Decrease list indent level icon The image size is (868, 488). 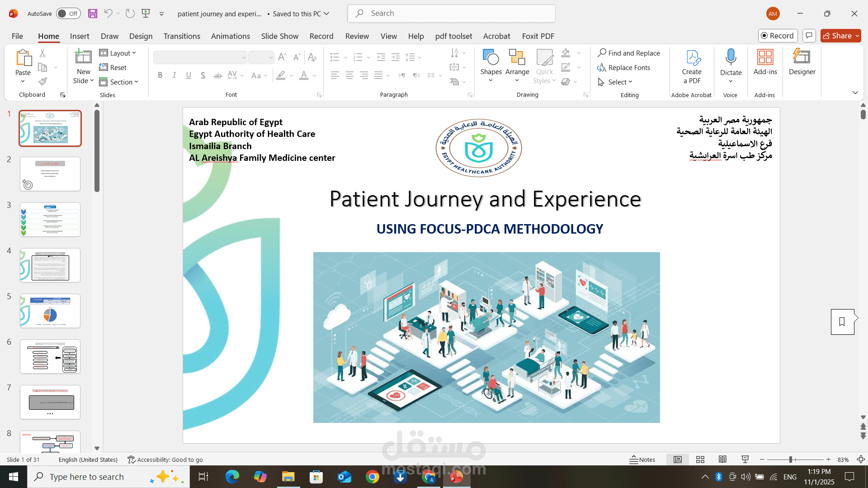click(381, 57)
